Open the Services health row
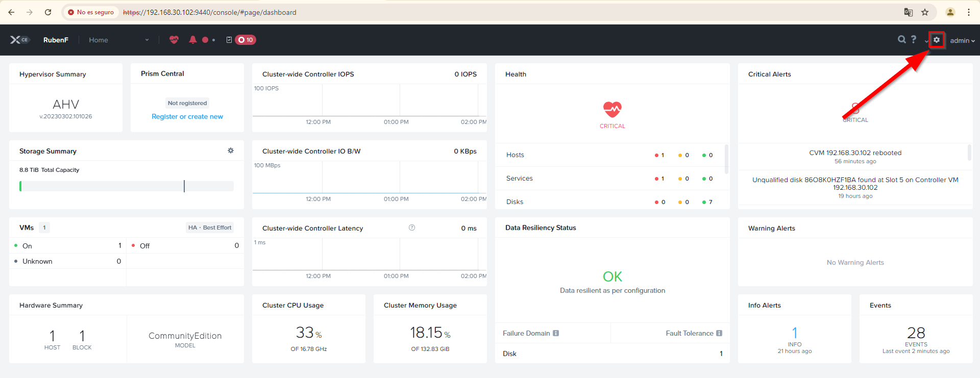The image size is (980, 378). point(610,179)
